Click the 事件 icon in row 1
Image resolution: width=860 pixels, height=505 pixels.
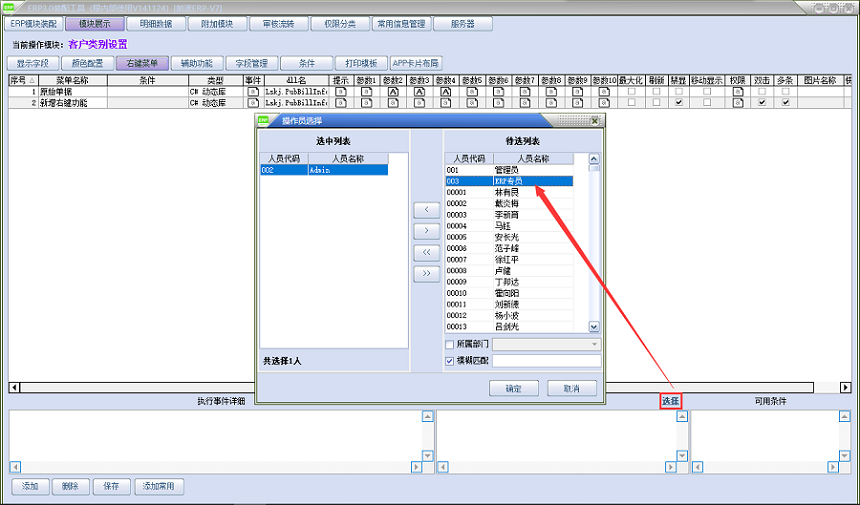click(x=253, y=91)
